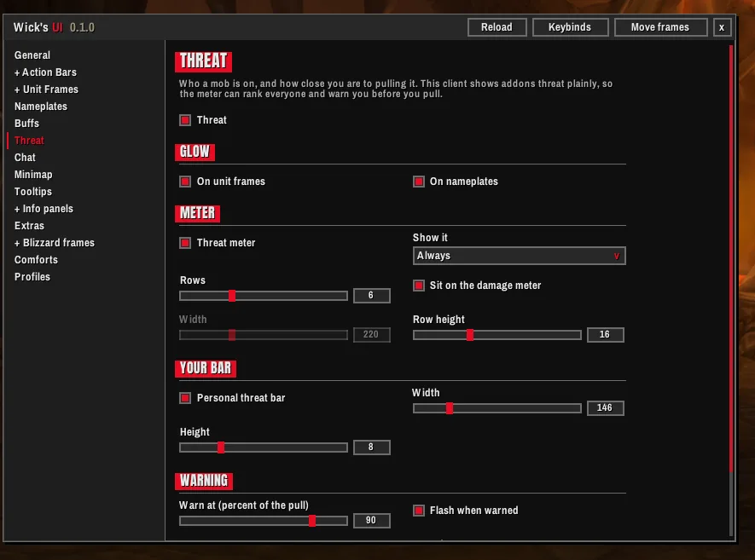Open the Tooltips page

(x=33, y=192)
